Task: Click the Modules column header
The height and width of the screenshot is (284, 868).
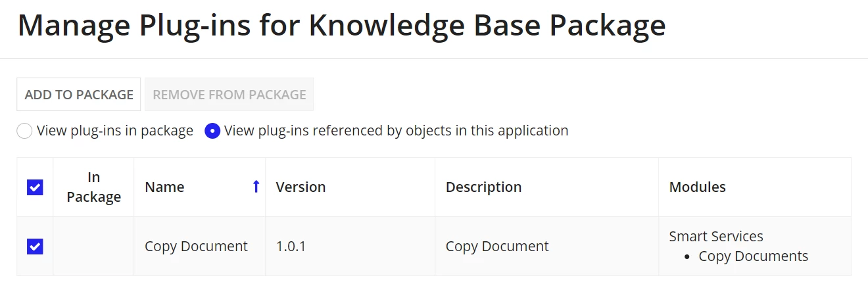Action: point(697,187)
